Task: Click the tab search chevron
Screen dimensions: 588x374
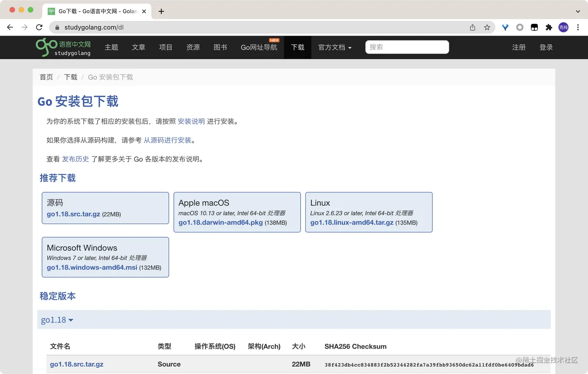Action: pos(578,11)
